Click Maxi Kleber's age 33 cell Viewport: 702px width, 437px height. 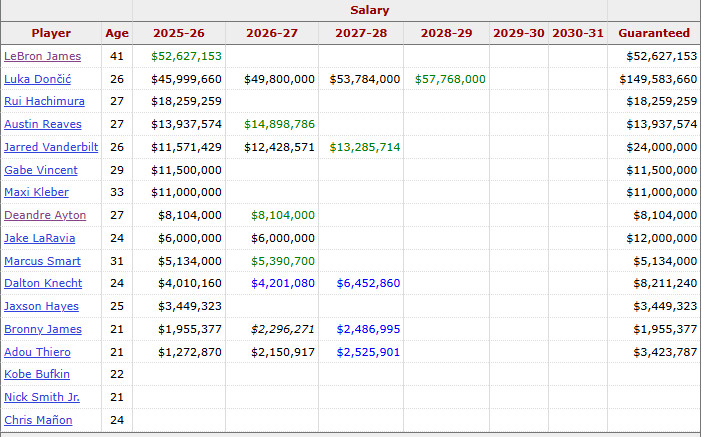(x=117, y=192)
